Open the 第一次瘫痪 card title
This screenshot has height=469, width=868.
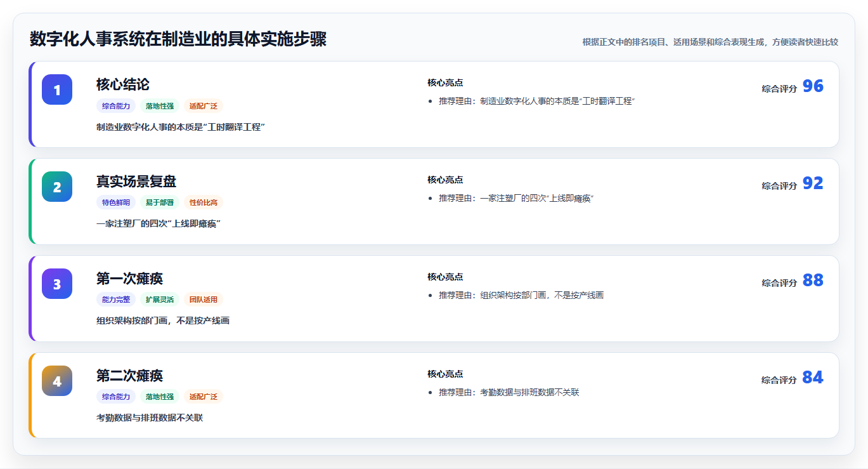tap(130, 279)
